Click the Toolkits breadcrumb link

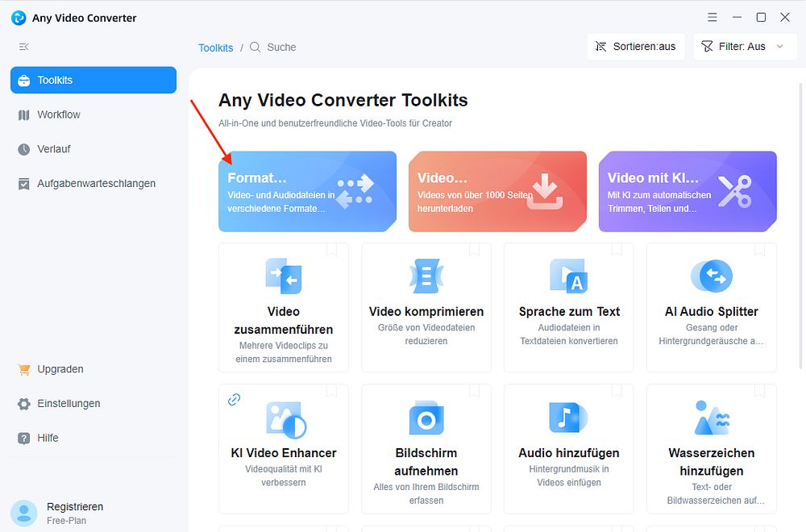click(x=215, y=48)
